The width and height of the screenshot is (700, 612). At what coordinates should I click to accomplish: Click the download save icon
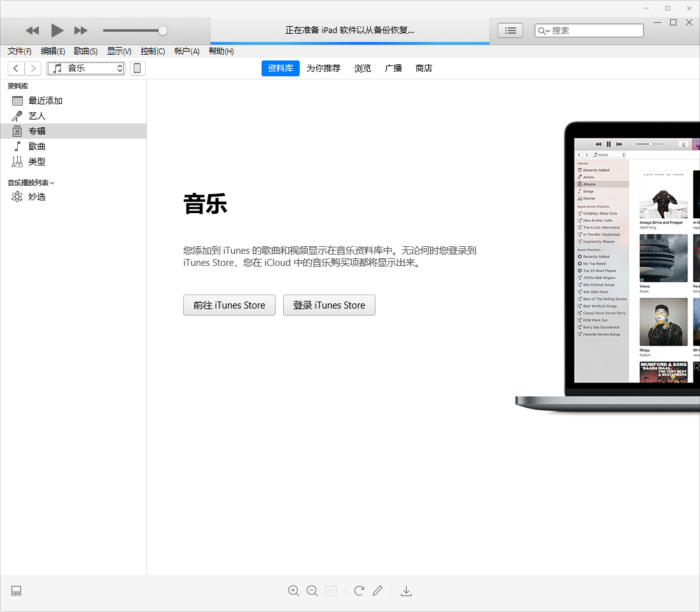point(406,591)
